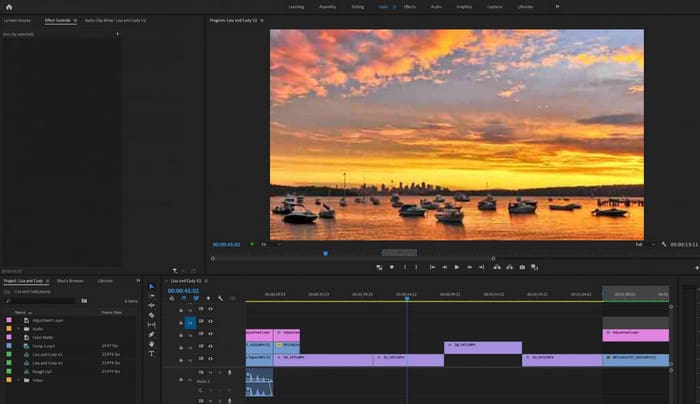Viewport: 700px width, 404px height.
Task: Open Program monitor panel menu
Action: pos(262,21)
